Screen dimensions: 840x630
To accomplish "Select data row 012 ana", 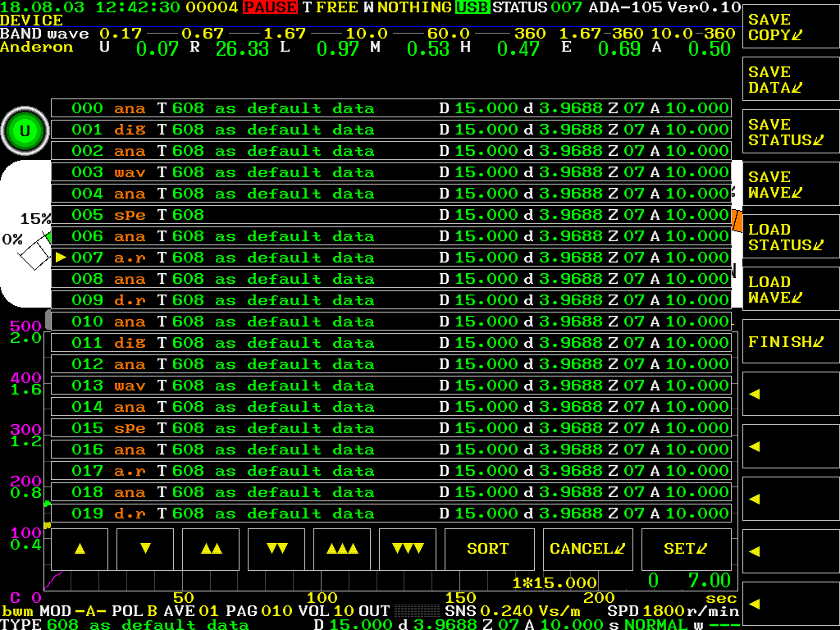I will click(391, 364).
